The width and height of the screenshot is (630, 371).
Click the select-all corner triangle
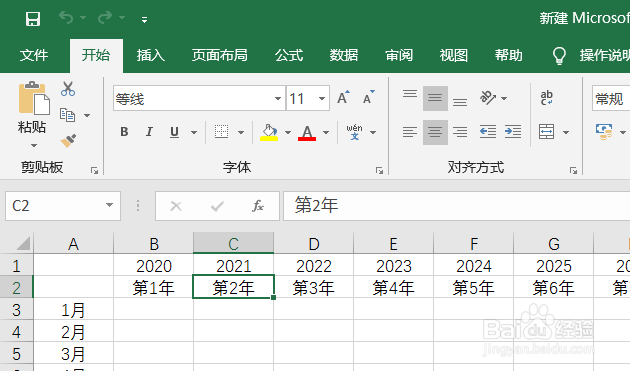pyautogui.click(x=23, y=243)
